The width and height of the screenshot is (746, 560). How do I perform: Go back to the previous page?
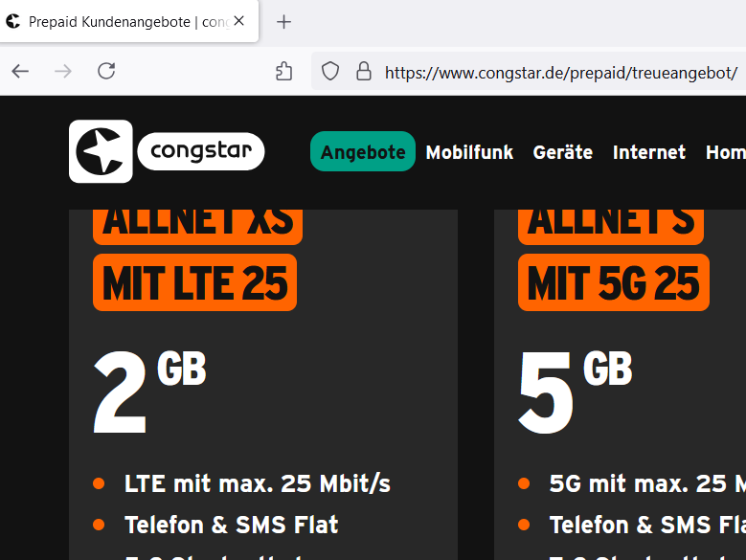[20, 71]
